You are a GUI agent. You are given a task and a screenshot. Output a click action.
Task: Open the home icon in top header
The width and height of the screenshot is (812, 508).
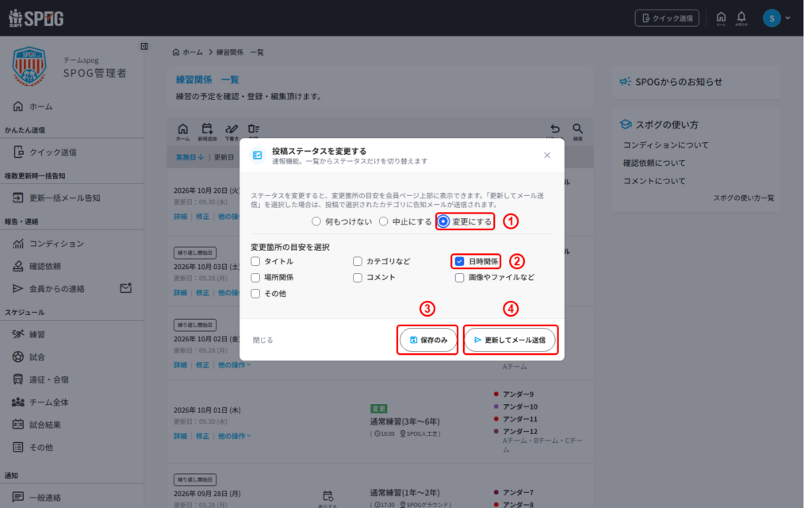[721, 18]
